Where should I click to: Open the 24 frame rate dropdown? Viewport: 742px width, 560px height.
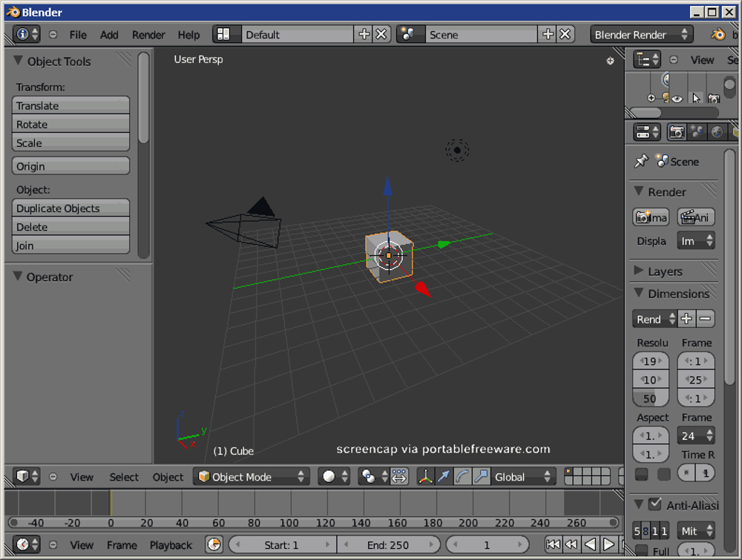[x=696, y=435]
